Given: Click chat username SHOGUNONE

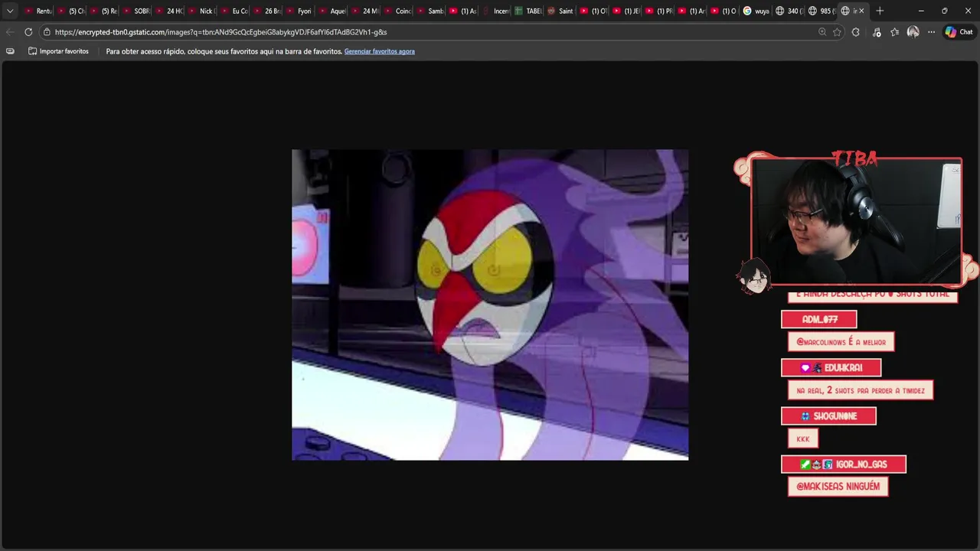Looking at the screenshot, I should (828, 416).
